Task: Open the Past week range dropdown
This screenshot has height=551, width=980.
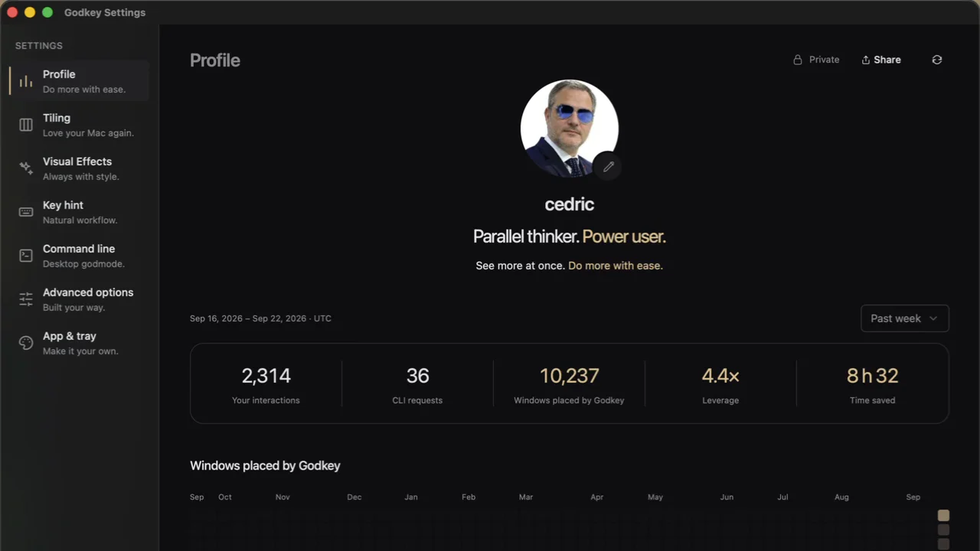Action: 905,318
